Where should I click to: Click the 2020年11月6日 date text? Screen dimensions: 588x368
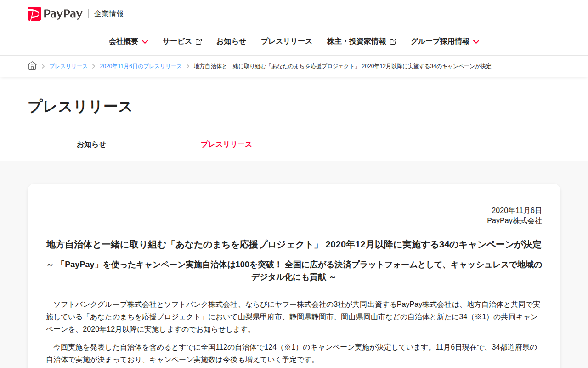pos(517,210)
